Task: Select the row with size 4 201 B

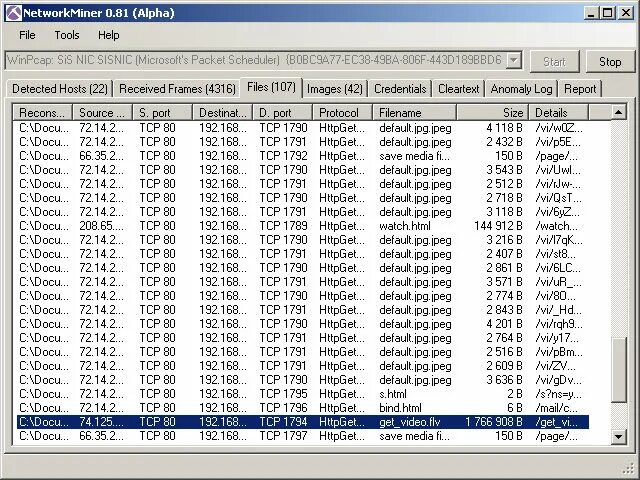Action: (x=302, y=324)
